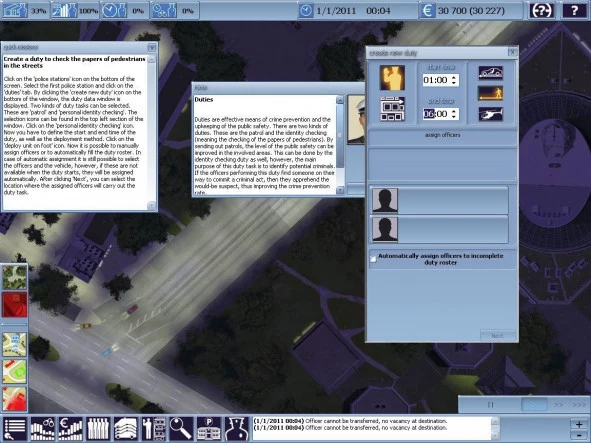Click the assign officers header bar

[x=442, y=136]
